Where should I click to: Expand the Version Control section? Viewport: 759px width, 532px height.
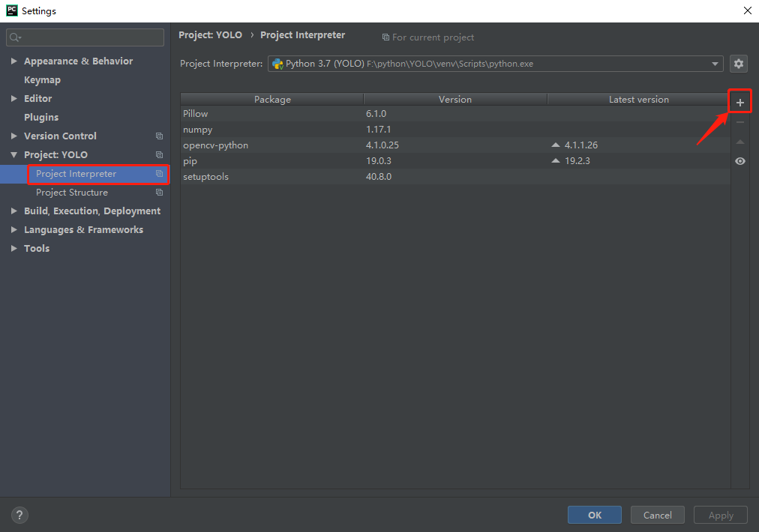coord(13,136)
